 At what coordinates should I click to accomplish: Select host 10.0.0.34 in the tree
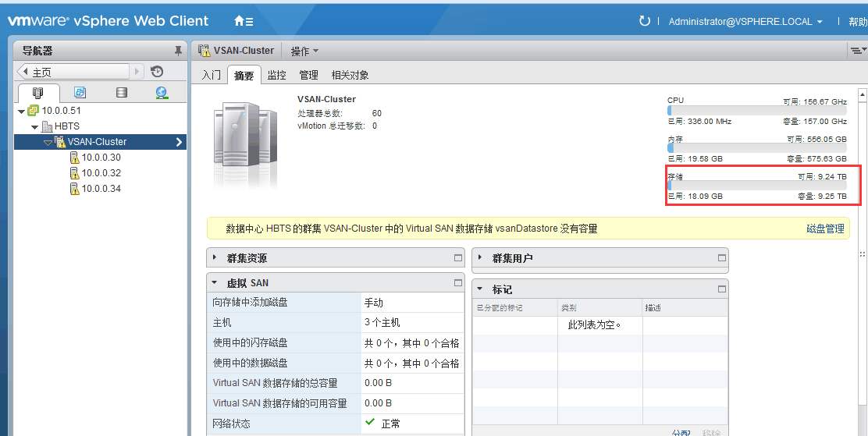pyautogui.click(x=101, y=189)
